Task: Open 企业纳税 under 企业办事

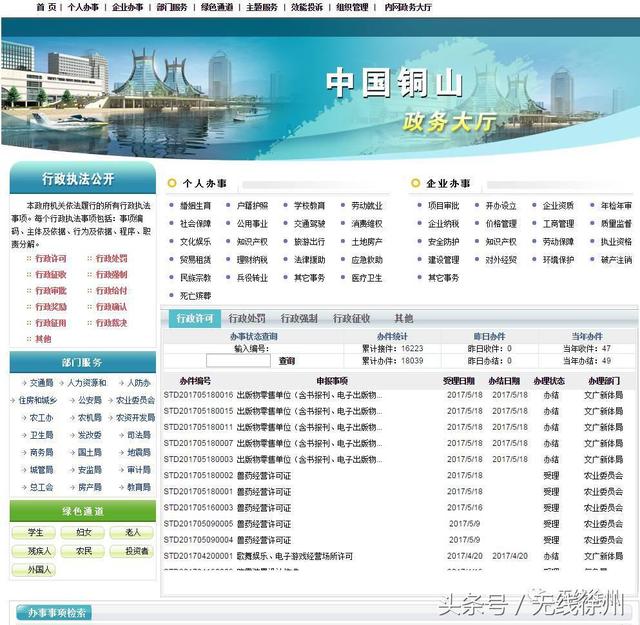Action: pyautogui.click(x=443, y=224)
